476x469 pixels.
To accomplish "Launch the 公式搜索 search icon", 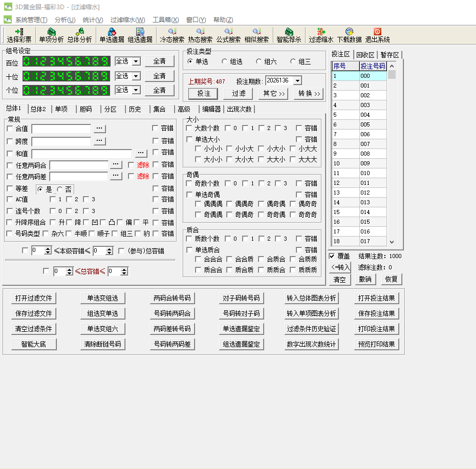I will coord(228,35).
